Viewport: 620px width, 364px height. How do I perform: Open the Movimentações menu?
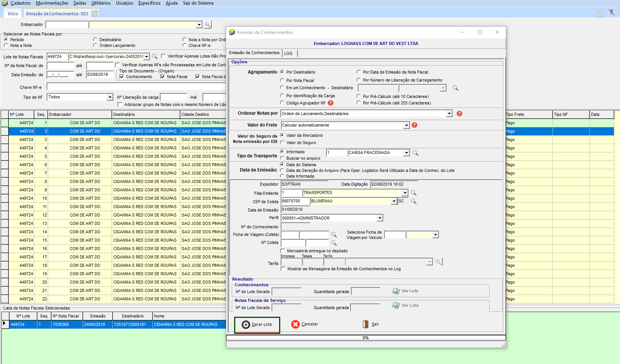point(52,3)
